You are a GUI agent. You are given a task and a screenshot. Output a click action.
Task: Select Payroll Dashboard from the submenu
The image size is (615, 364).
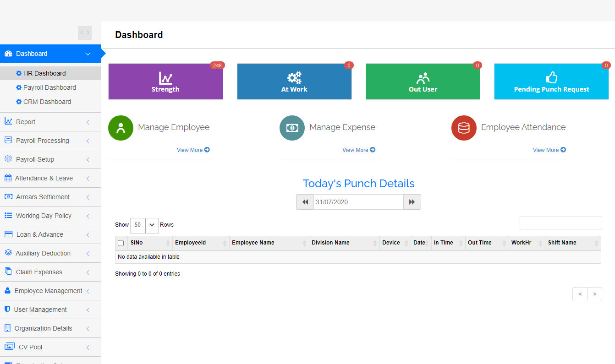tap(49, 87)
